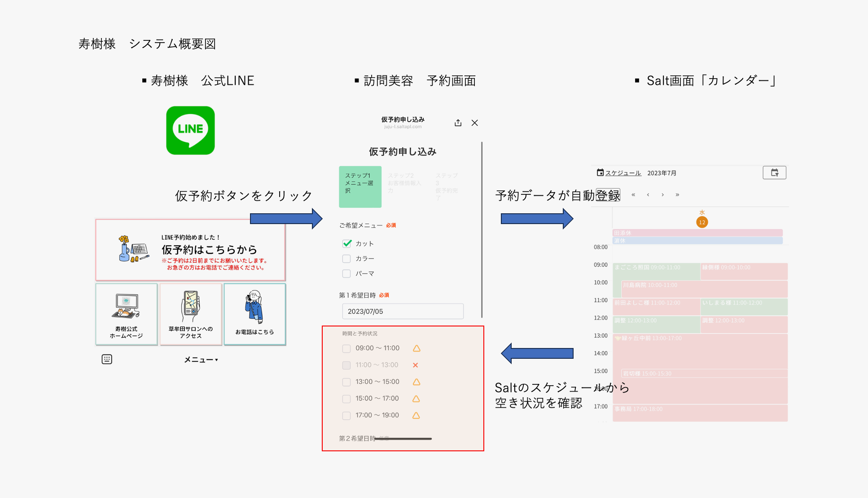Open the まごころ照国 09:00-11:00 event
The height and width of the screenshot is (498, 868).
click(x=656, y=271)
